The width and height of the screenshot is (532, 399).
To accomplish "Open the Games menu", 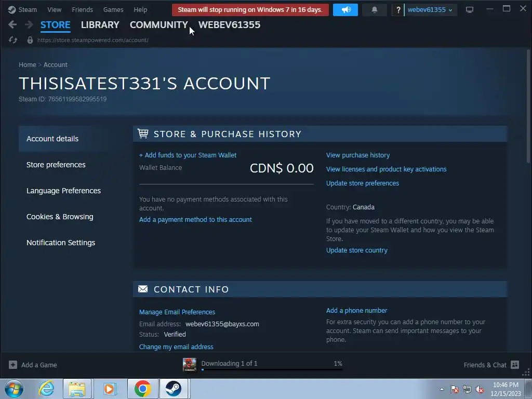I will (113, 9).
